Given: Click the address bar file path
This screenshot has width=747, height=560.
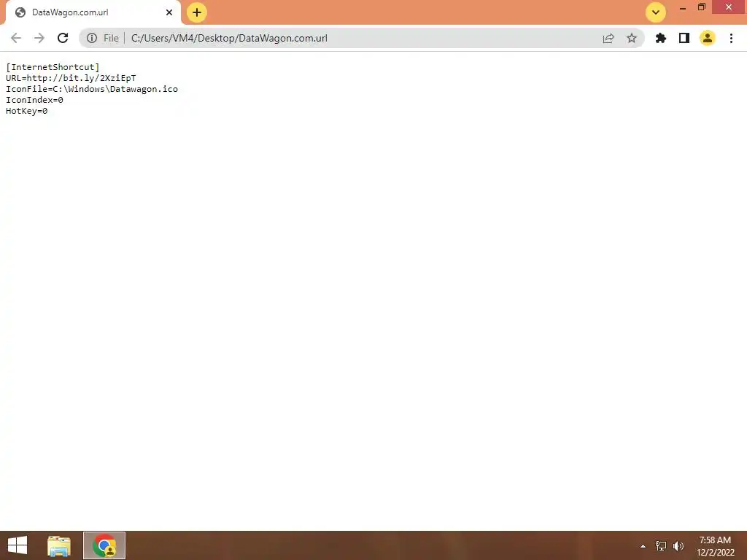Looking at the screenshot, I should click(x=229, y=38).
